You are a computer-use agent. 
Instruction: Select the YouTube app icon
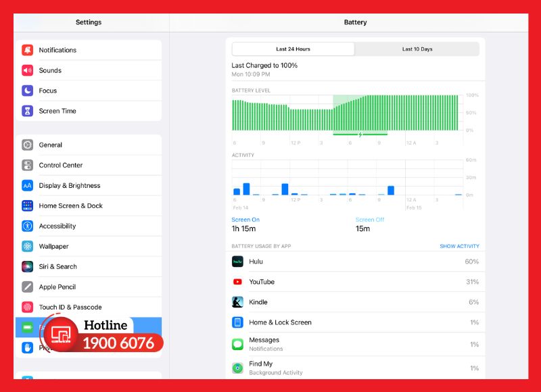(237, 282)
